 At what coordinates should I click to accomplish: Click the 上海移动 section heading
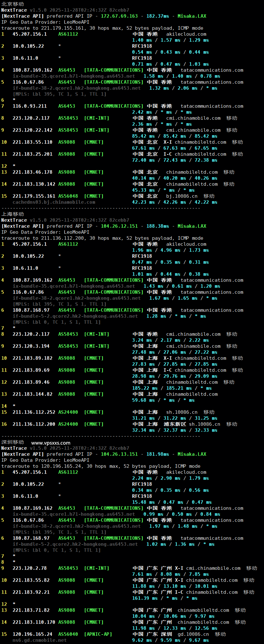[13, 214]
